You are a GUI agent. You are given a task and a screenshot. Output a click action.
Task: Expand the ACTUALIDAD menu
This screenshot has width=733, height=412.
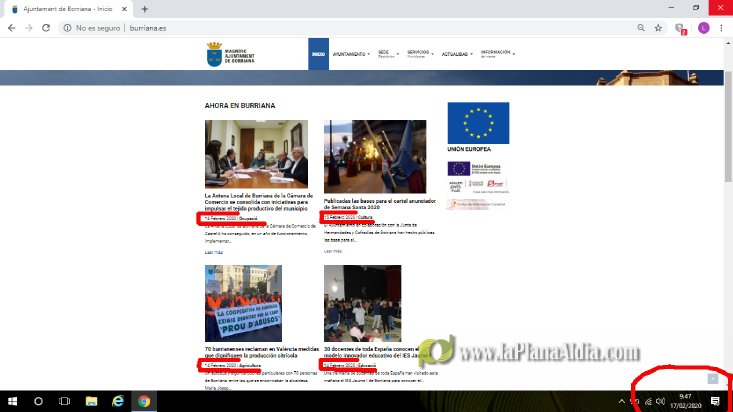point(457,54)
